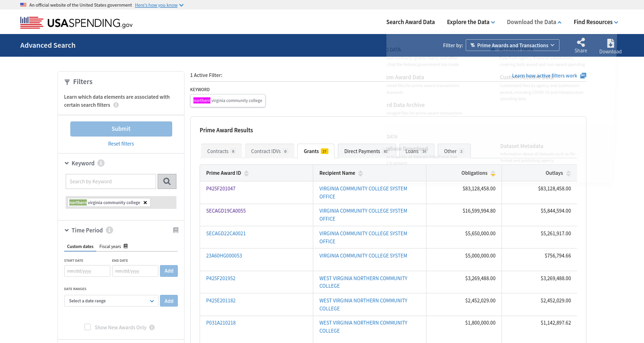The height and width of the screenshot is (343, 644).
Task: Click Add button next to date range dropdown
Action: point(169,301)
